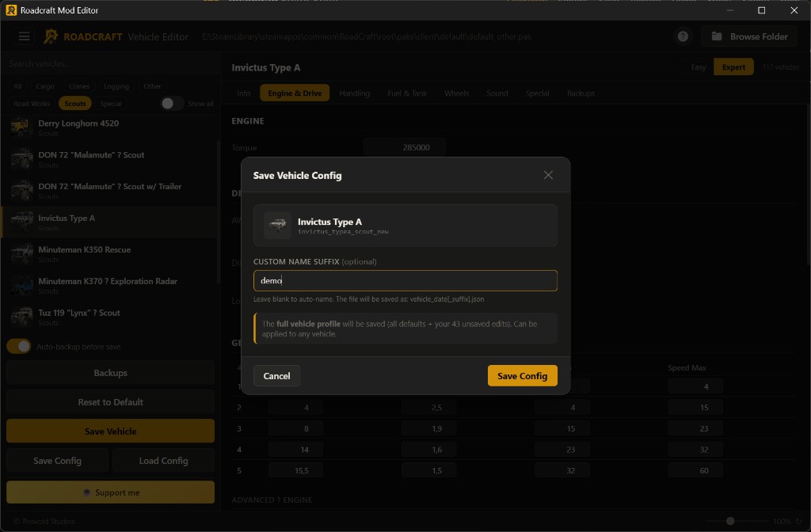The image size is (811, 532).
Task: Open the Info tab
Action: click(244, 93)
